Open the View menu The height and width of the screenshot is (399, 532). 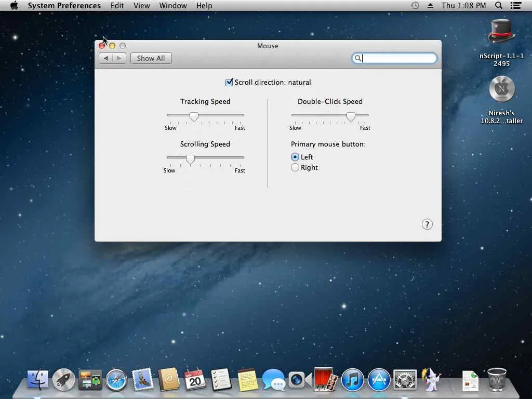141,5
